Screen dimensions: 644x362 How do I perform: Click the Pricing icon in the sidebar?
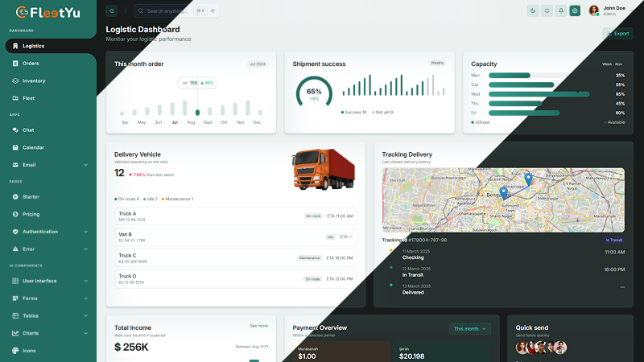point(16,214)
